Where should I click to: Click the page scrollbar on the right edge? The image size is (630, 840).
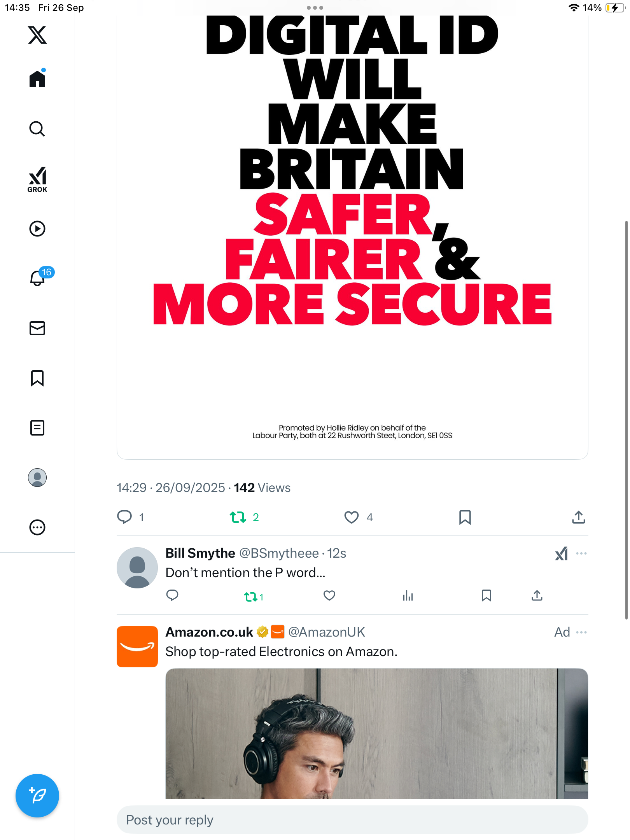(x=626, y=420)
